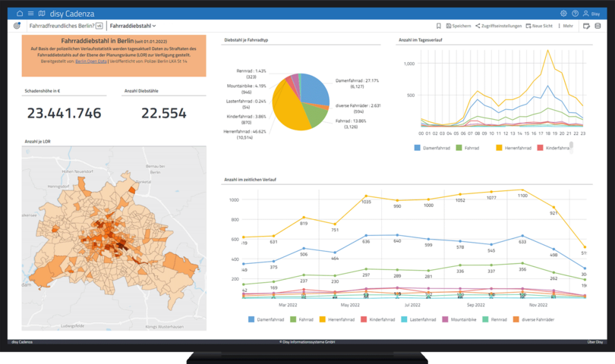The height and width of the screenshot is (364, 615).
Task: Click the Anzahl im Tagesverlauf chart title
Action: tap(420, 40)
